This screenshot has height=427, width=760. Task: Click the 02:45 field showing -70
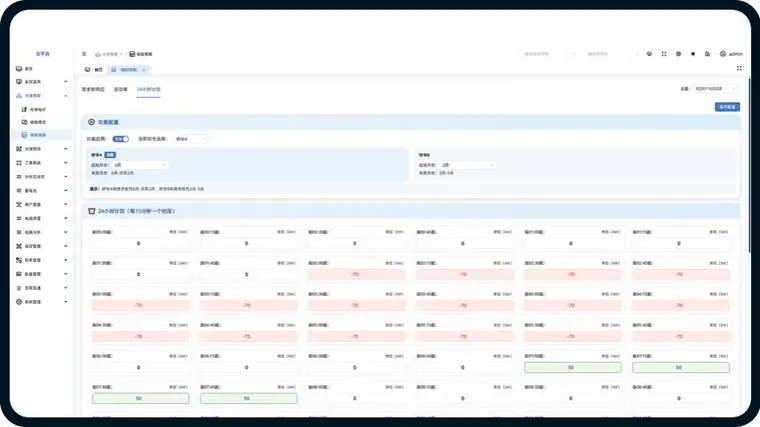tap(681, 275)
